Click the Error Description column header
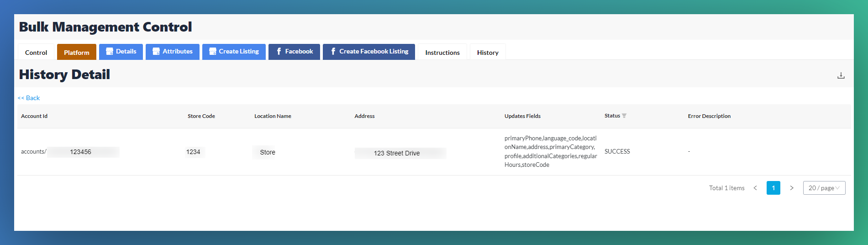The height and width of the screenshot is (245, 868). tap(709, 116)
